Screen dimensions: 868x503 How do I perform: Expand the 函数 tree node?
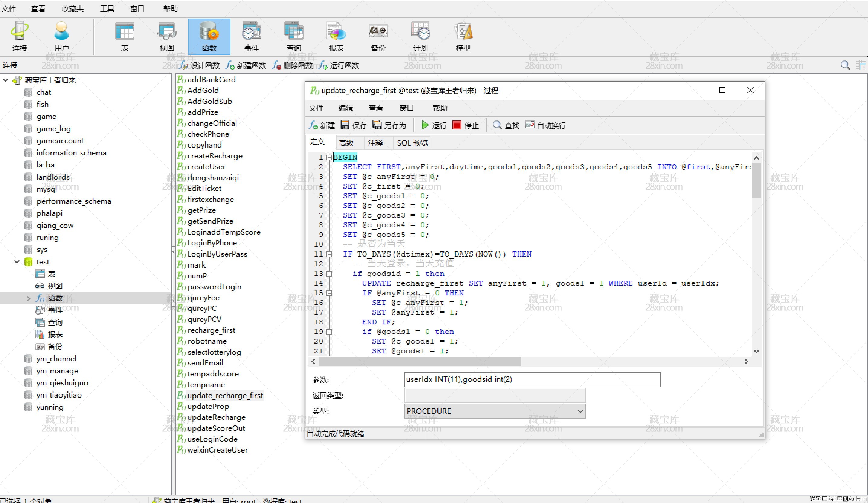click(x=28, y=298)
